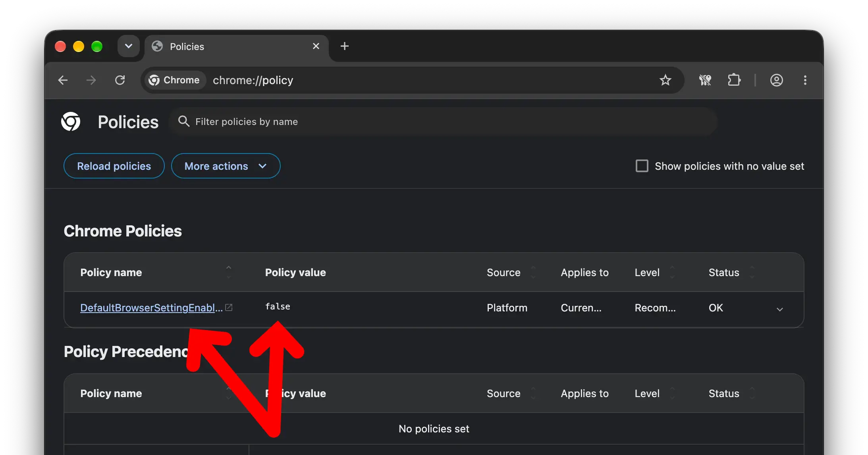Open external link icon next to DefaultBrowserSettingEnabled
The width and height of the screenshot is (868, 455).
229,307
